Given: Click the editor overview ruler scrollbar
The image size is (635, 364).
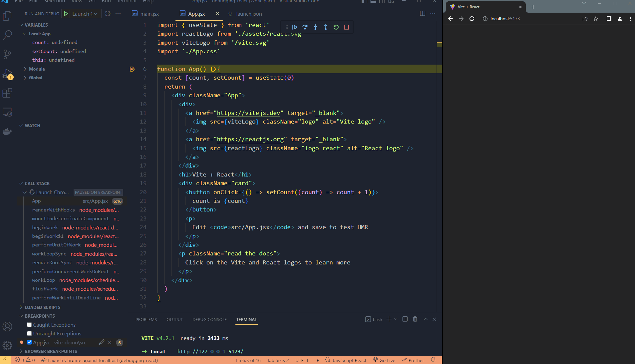Looking at the screenshot, I should click(439, 167).
